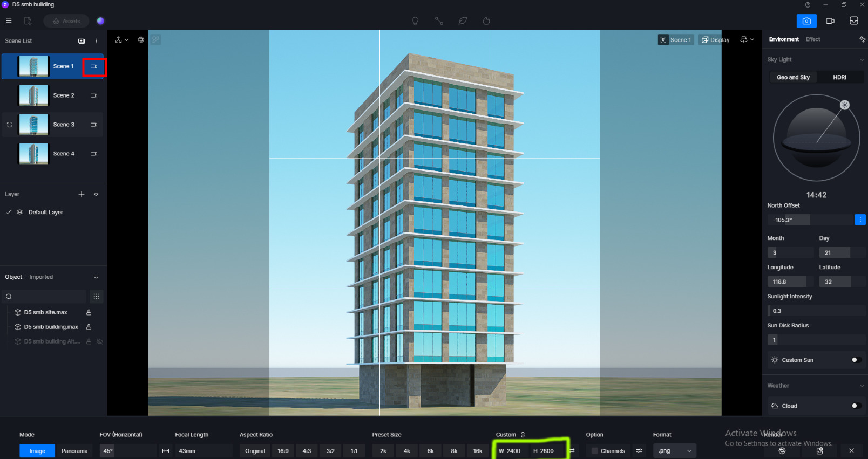Open Scene List more options
Viewport: 868px width, 459px height.
pyautogui.click(x=96, y=41)
